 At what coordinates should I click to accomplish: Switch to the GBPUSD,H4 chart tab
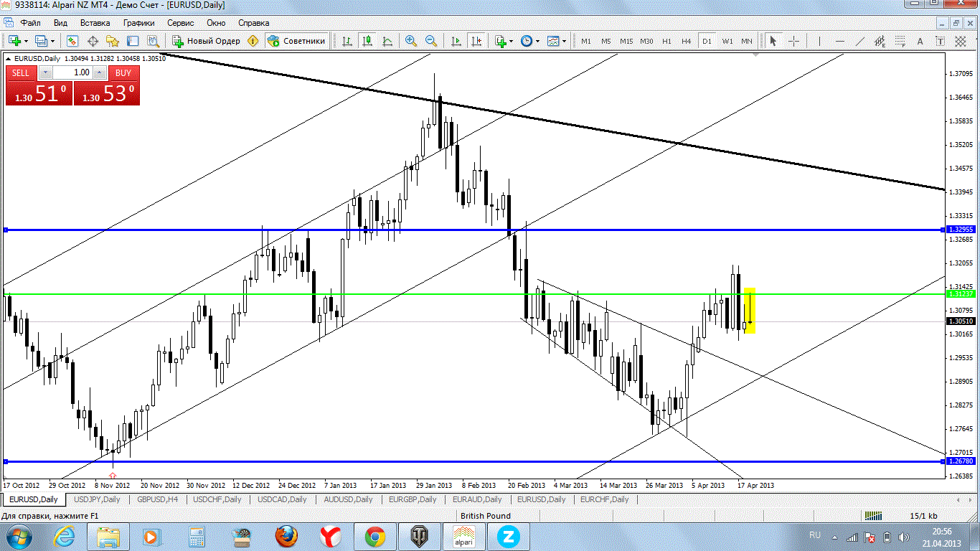coord(159,499)
